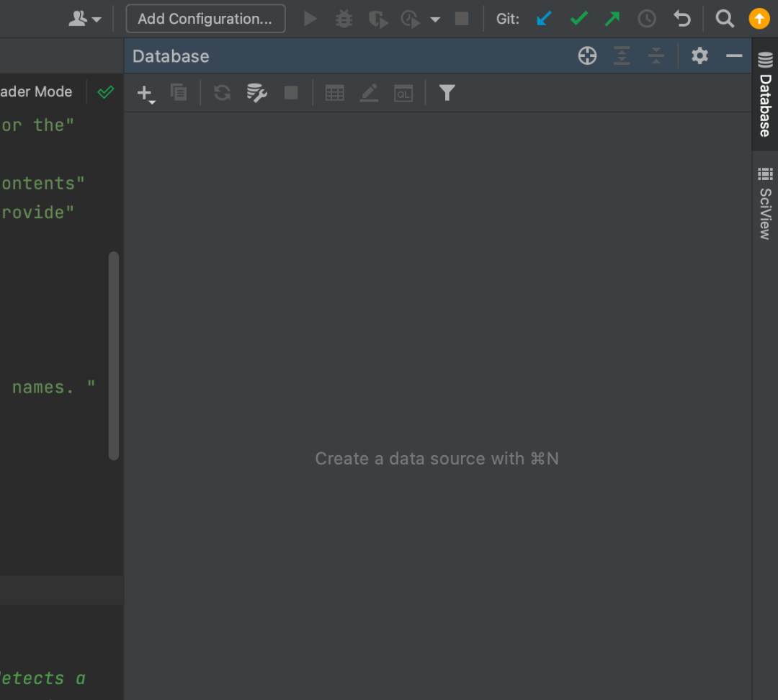
Task: Synchronize data sources with the refresh icon
Action: coord(222,92)
